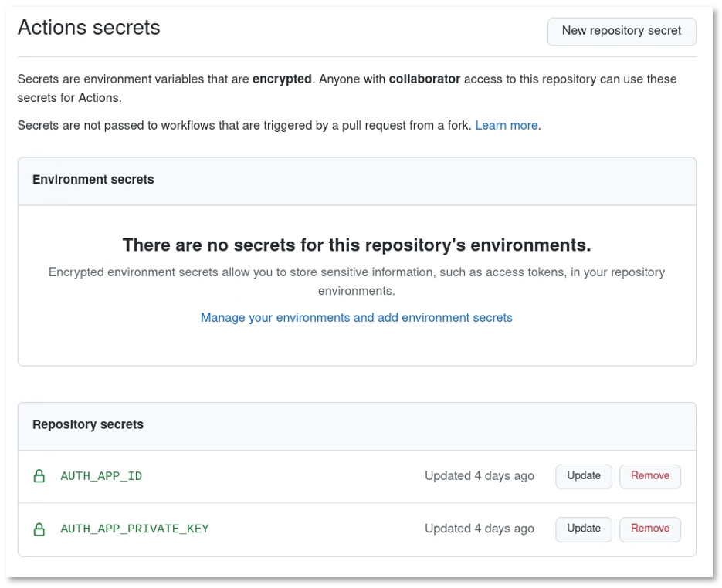Click 'Updated 4 days ago' on AUTH_APP_PRIVATE_KEY row
The width and height of the screenshot is (722, 588).
(x=479, y=529)
